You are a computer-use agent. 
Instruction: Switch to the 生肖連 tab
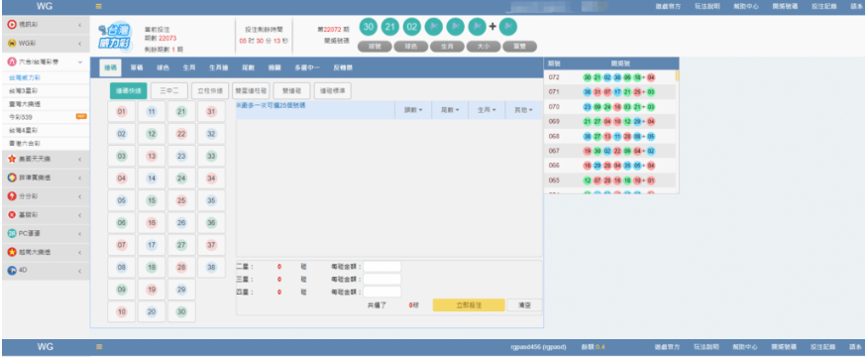click(218, 67)
